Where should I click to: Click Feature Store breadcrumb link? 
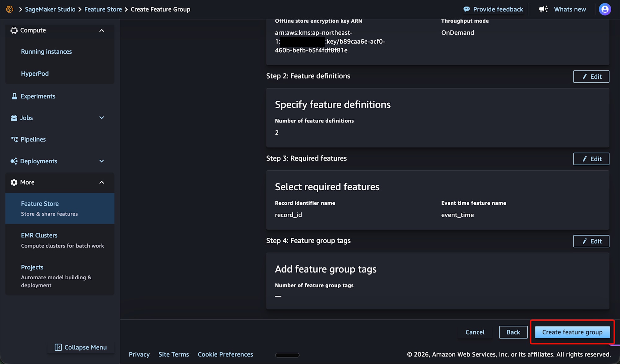103,9
